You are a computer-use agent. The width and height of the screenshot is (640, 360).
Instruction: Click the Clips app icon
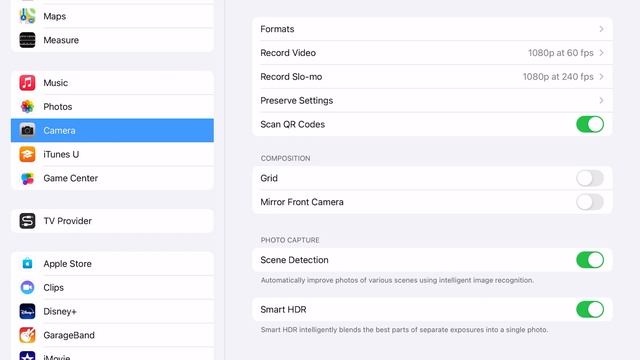[27, 287]
